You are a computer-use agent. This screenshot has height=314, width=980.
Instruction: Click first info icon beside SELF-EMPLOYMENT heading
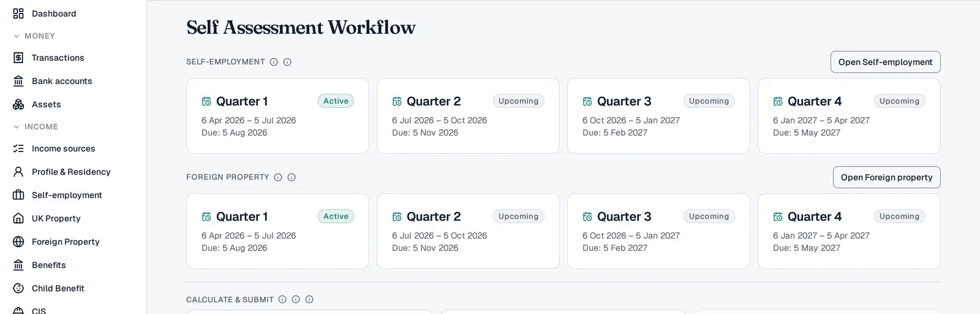(274, 62)
